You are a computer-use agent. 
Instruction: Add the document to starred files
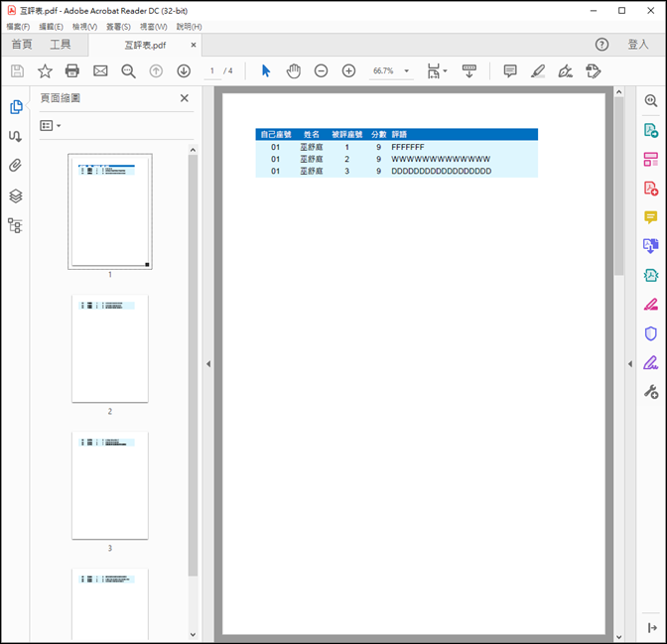(x=45, y=71)
